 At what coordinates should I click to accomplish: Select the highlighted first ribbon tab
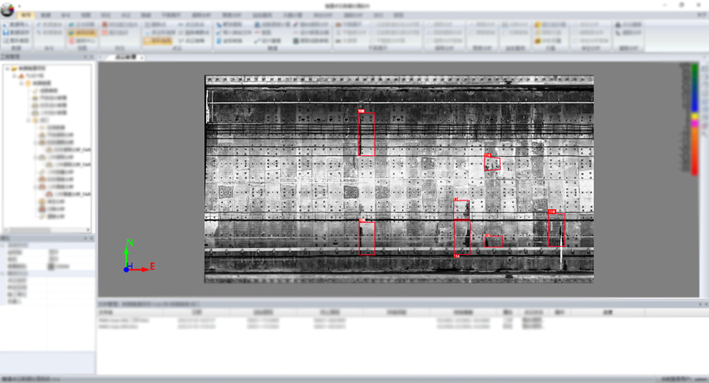pos(26,15)
